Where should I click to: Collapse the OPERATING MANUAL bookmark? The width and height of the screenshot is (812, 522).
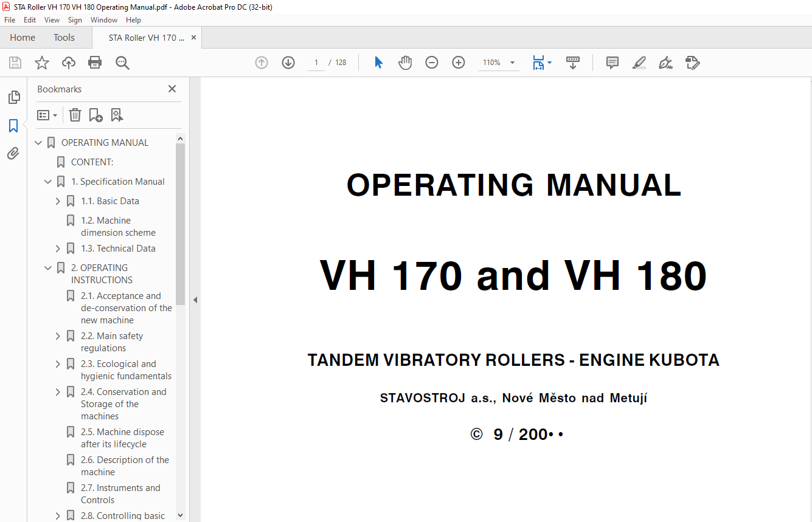click(x=39, y=143)
